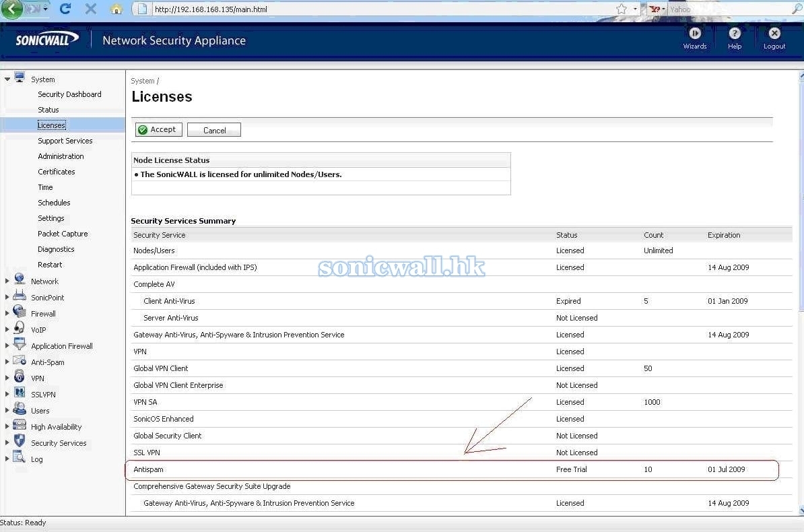The image size is (804, 532).
Task: Log out using the Logout icon
Action: pyautogui.click(x=774, y=34)
